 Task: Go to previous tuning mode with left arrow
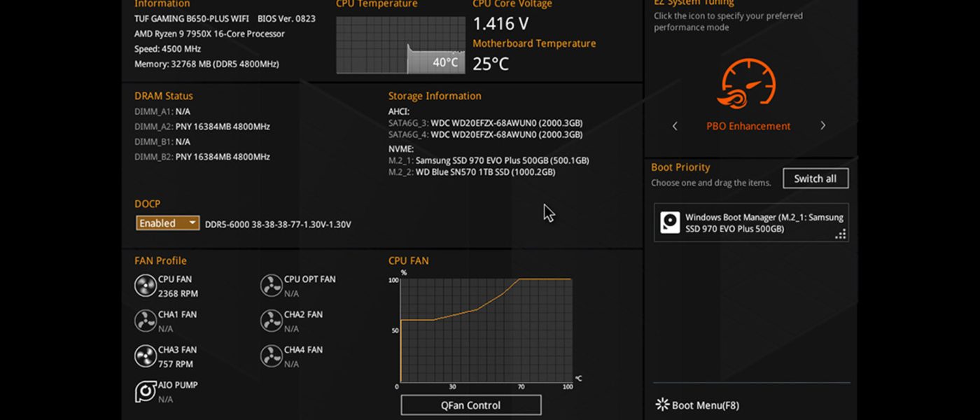coord(675,126)
